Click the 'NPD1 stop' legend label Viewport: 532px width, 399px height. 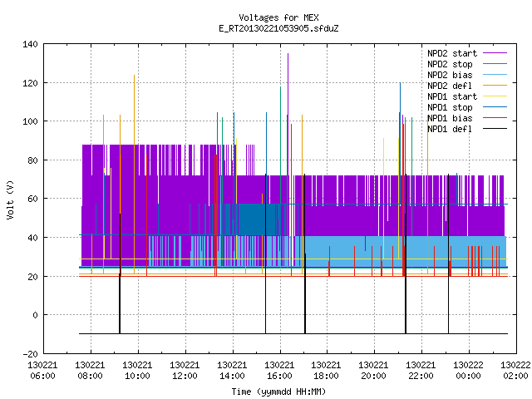[x=450, y=107]
